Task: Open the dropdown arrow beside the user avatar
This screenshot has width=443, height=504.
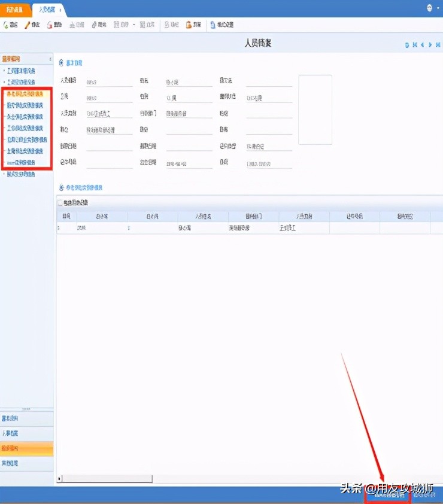Action: 438,8
